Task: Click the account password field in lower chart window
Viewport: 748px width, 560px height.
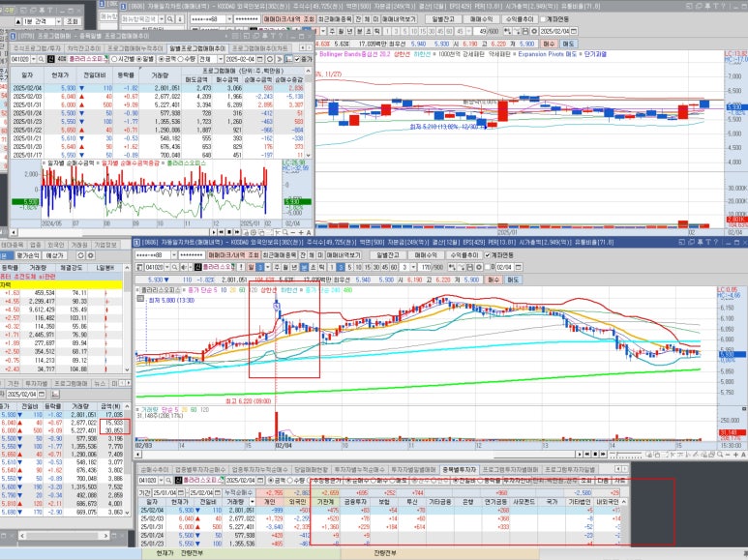Action: [x=192, y=255]
